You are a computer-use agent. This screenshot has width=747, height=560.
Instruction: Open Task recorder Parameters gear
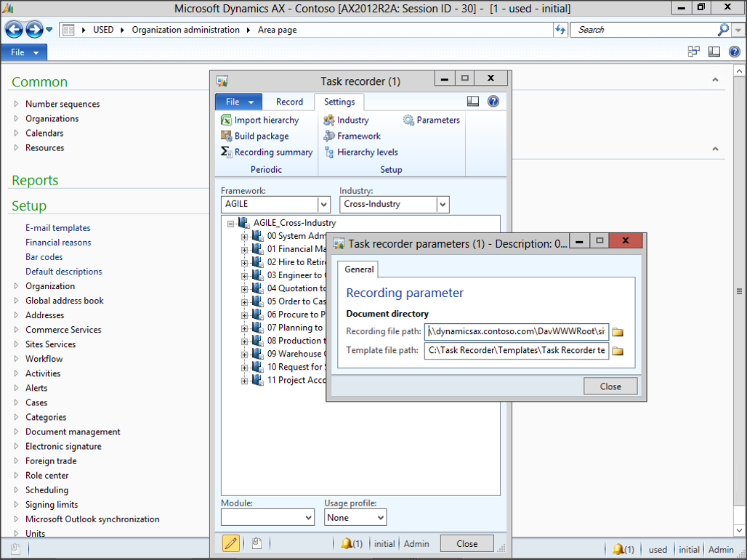pos(409,121)
